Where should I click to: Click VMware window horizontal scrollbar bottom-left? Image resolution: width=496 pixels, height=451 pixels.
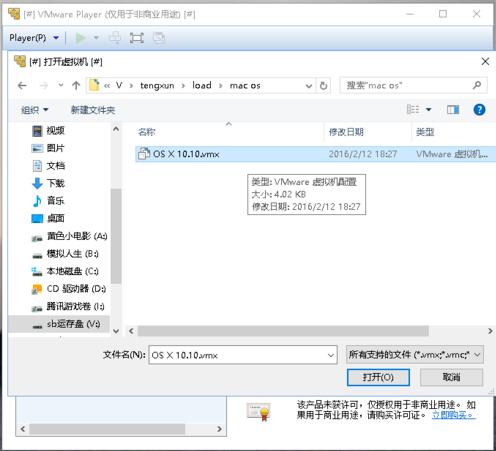pos(107,429)
